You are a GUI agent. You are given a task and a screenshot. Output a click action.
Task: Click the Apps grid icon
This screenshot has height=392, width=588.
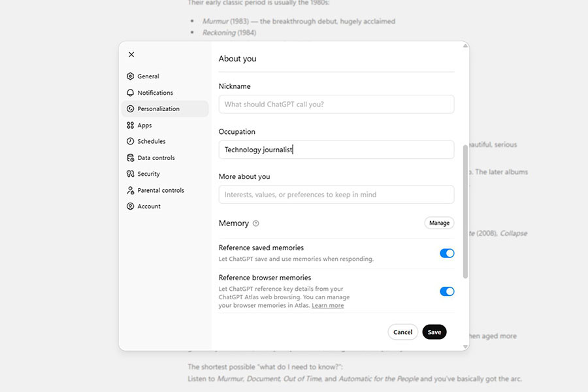[130, 125]
